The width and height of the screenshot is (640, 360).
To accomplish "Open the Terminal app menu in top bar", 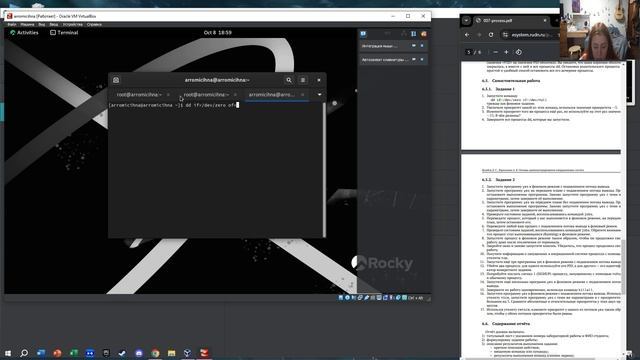I will [64, 33].
